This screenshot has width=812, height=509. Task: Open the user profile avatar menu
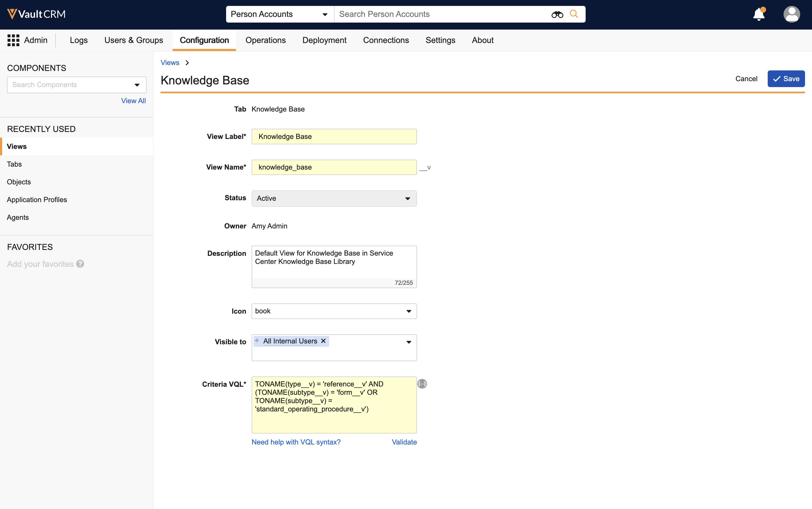tap(792, 15)
